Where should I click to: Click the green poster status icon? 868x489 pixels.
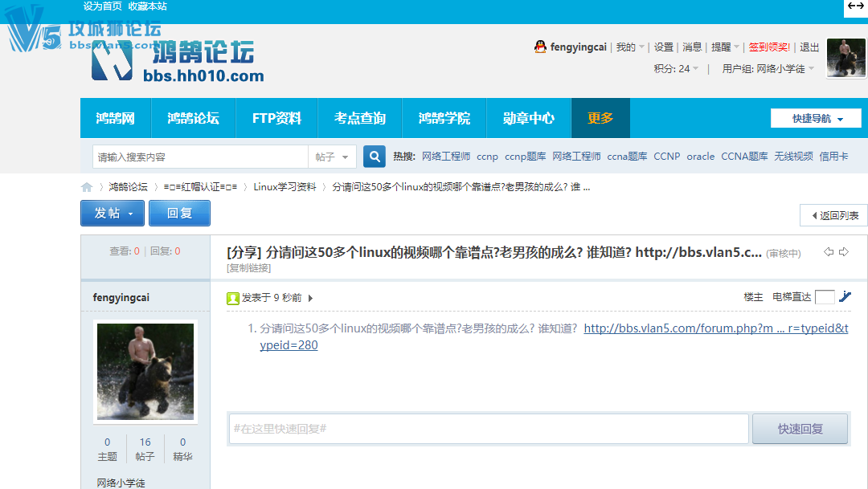point(233,298)
